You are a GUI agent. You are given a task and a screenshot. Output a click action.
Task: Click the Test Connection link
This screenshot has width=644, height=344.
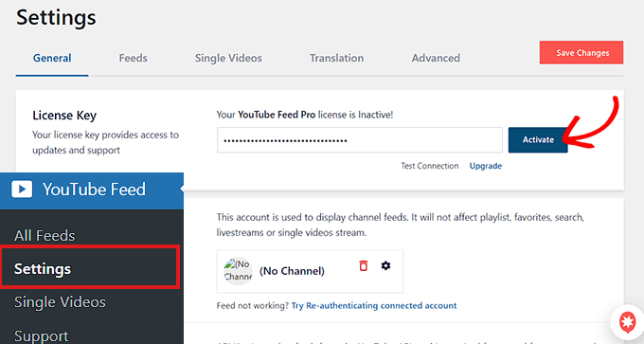(x=430, y=166)
